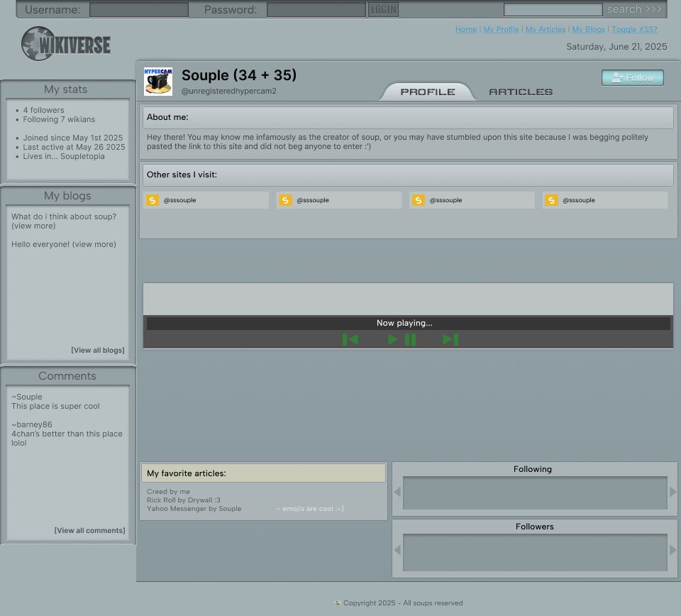Click View all comments

(x=89, y=530)
